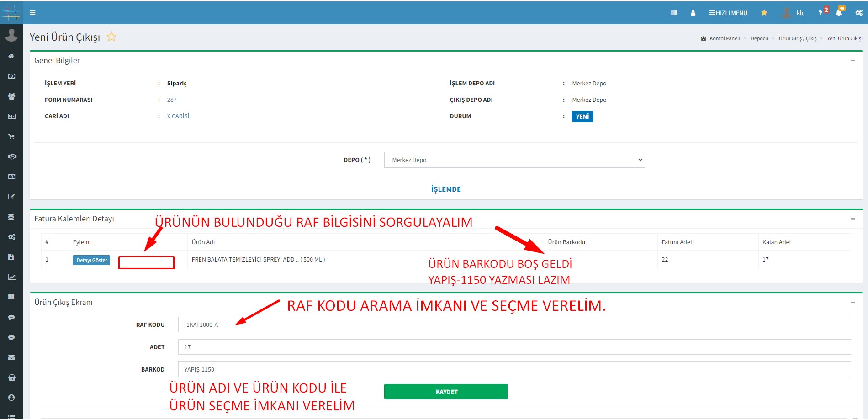Open the line chart sidebar icon
The image size is (868, 419).
[x=11, y=277]
